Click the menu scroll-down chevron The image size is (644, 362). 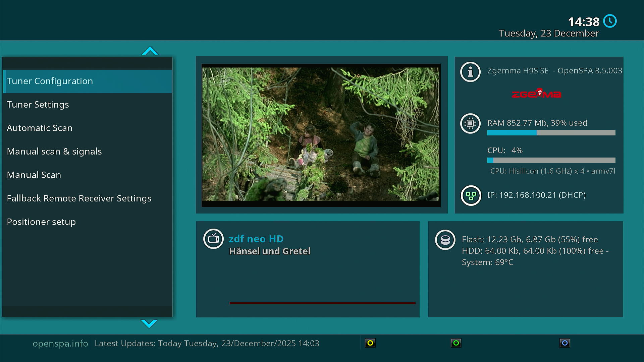coord(149,323)
